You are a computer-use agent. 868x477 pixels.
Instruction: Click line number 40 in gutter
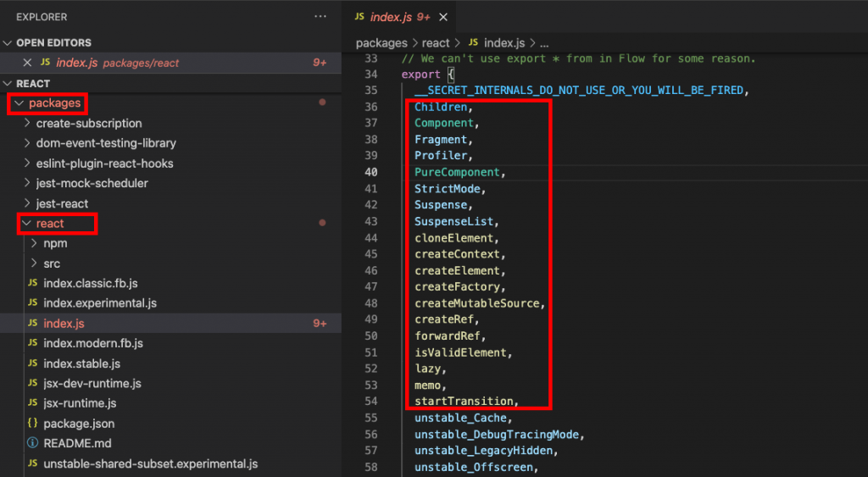371,172
